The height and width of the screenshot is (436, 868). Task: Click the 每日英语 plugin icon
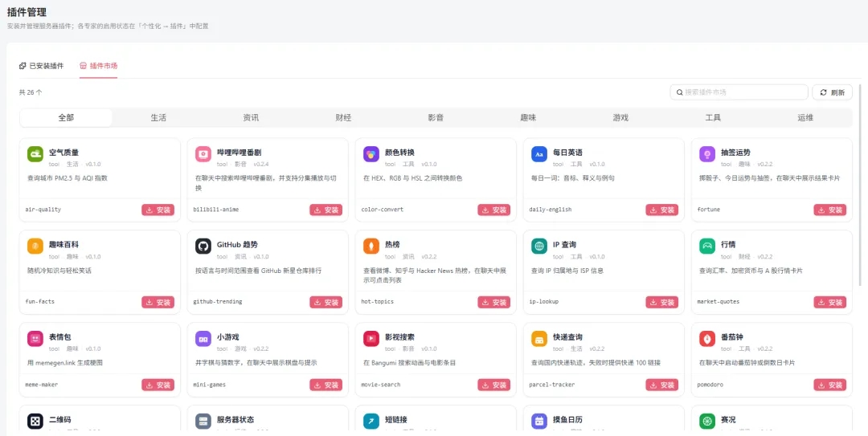click(539, 154)
